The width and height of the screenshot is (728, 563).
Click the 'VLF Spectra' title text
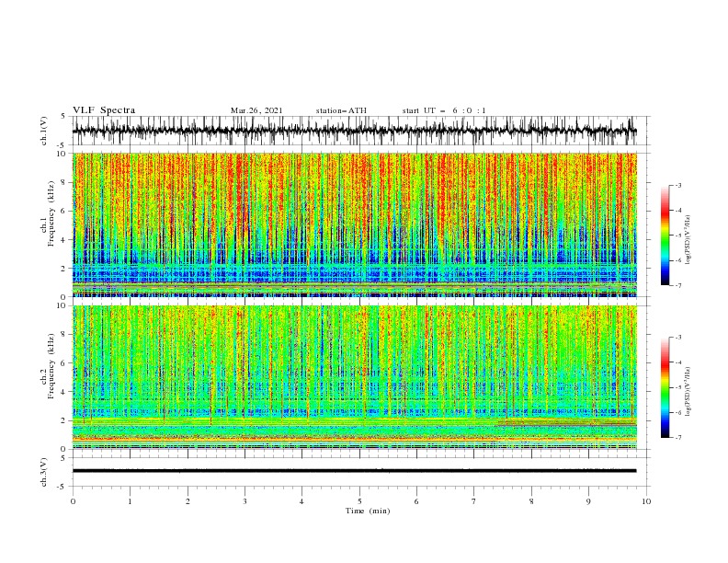(x=104, y=110)
